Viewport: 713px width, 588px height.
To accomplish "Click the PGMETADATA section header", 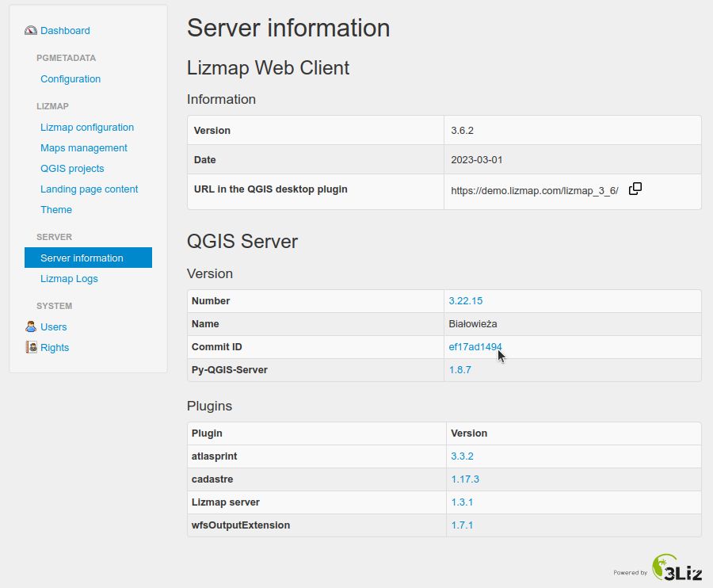I will click(66, 58).
